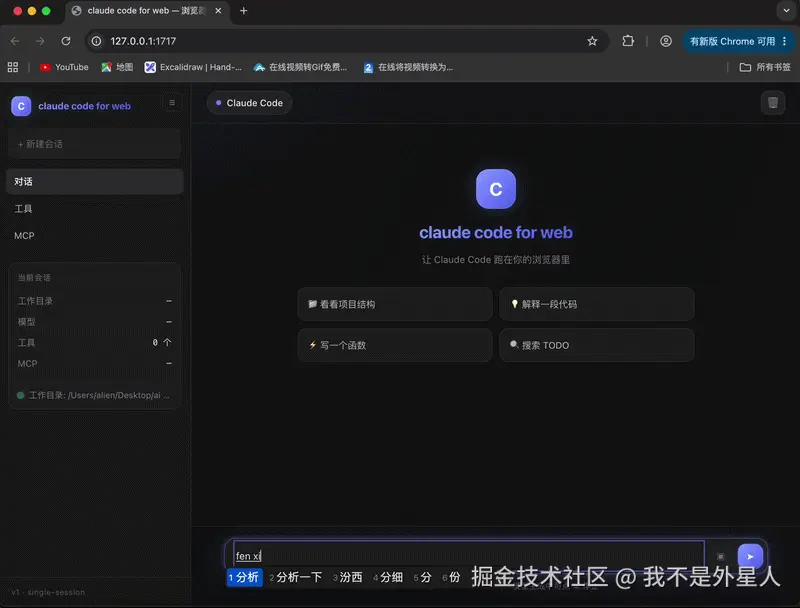Click the claude code for web sidebar logo
Viewport: 800px width, 608px height.
coord(21,106)
